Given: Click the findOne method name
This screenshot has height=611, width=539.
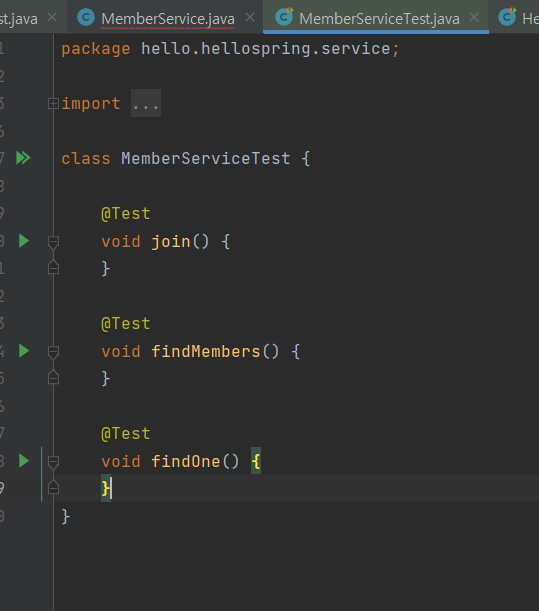Looking at the screenshot, I should pos(186,461).
